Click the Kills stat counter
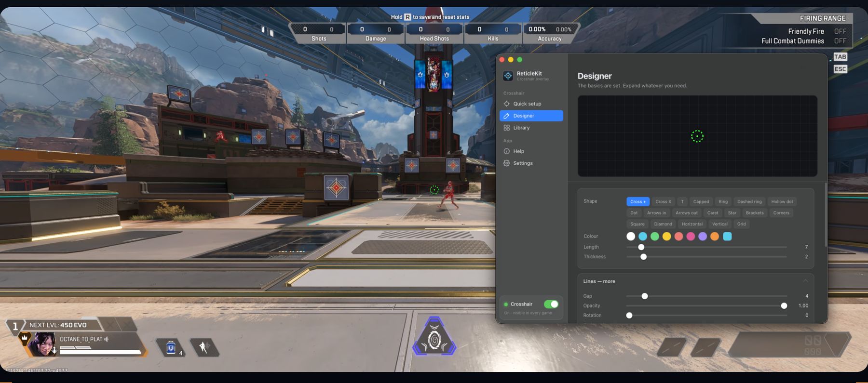The width and height of the screenshot is (868, 383). [x=493, y=33]
